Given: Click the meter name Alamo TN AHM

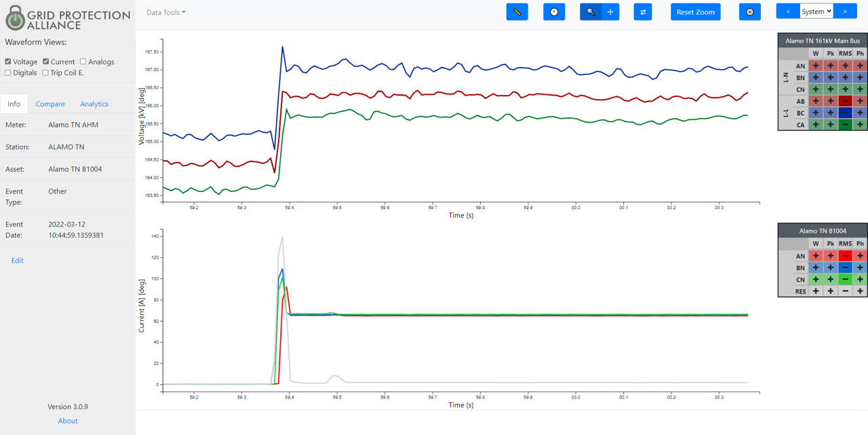Looking at the screenshot, I should tap(73, 125).
